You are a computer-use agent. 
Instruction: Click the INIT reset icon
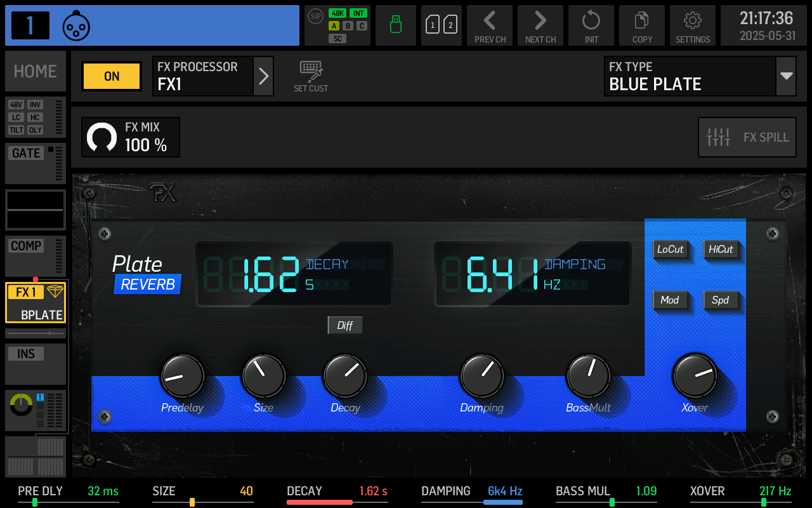591,25
